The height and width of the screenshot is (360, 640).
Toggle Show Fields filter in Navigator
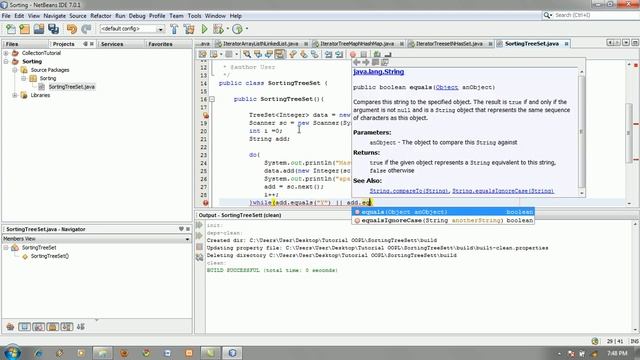click(24, 327)
